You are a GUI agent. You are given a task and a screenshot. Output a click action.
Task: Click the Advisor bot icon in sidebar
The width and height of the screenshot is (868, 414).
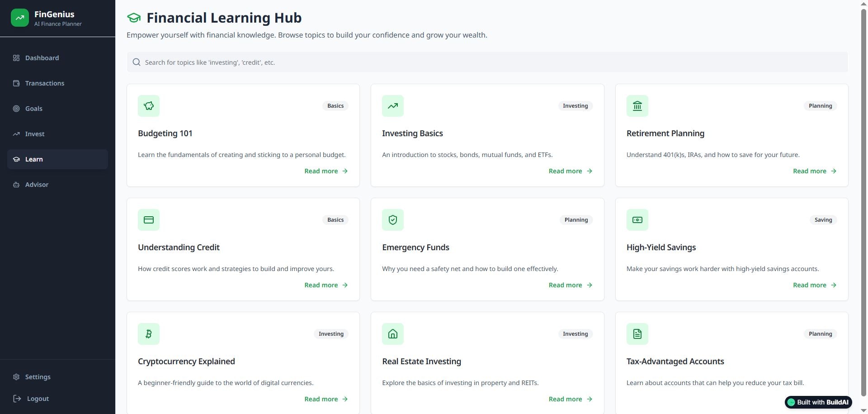click(16, 185)
